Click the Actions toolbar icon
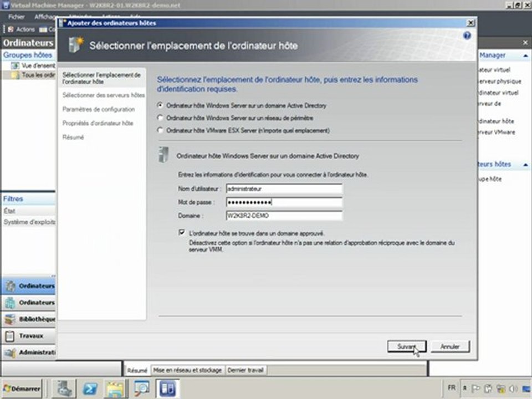Screen dimensions: 532x399 coord(11,29)
